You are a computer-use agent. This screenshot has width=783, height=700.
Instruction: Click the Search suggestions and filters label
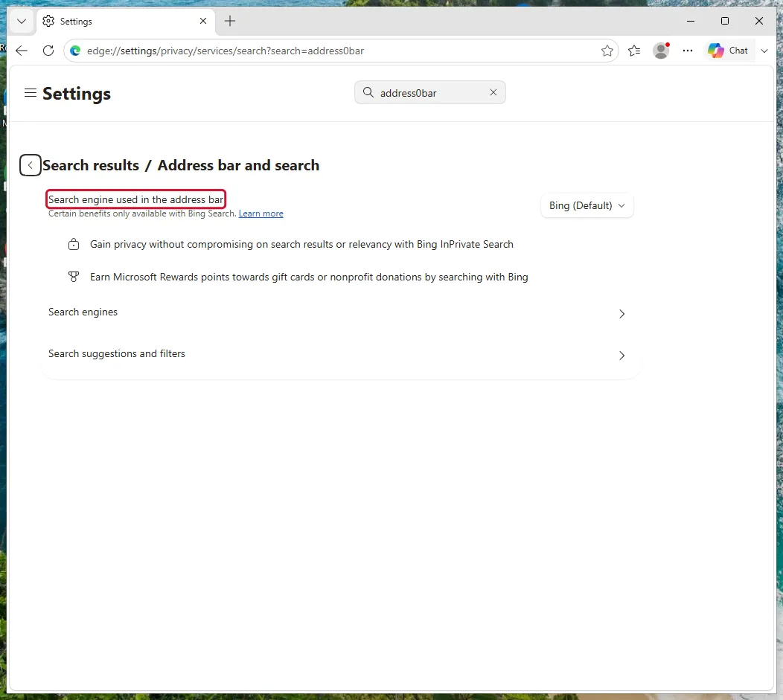click(116, 354)
